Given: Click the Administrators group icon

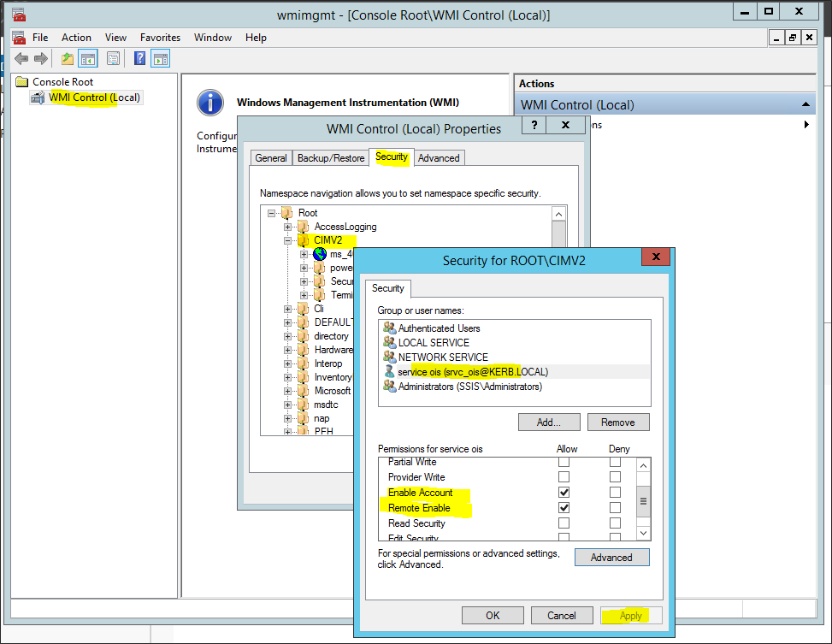Looking at the screenshot, I should pyautogui.click(x=389, y=387).
